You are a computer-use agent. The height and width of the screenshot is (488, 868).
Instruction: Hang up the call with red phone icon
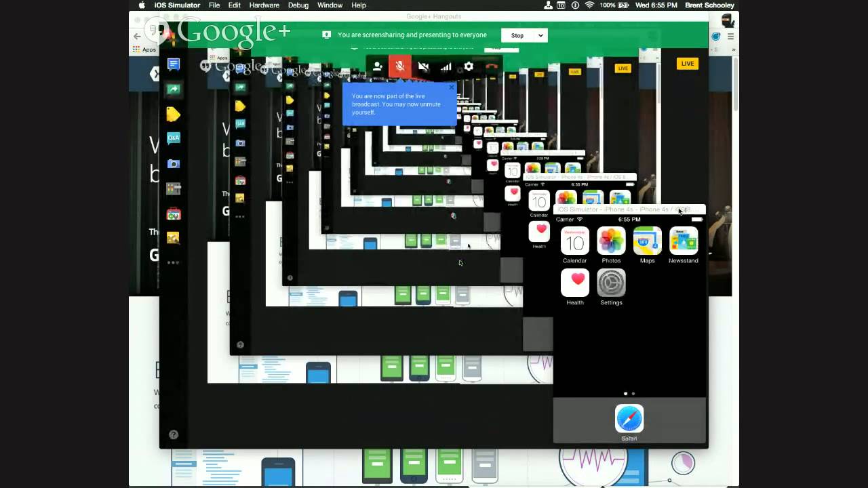(x=492, y=66)
